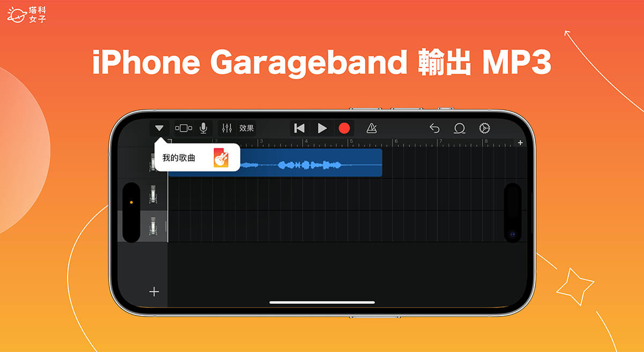Toggle the metronome on or off
This screenshot has width=644, height=352.
click(371, 128)
